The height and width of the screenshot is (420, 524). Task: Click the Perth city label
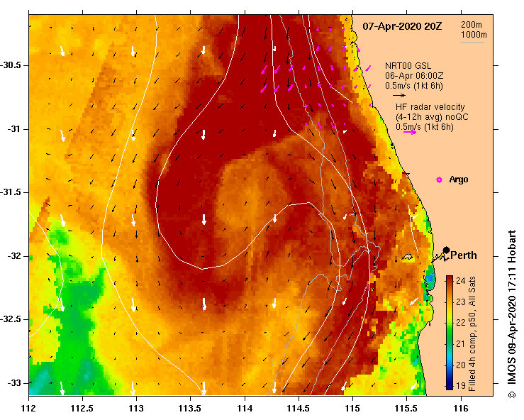tap(464, 255)
